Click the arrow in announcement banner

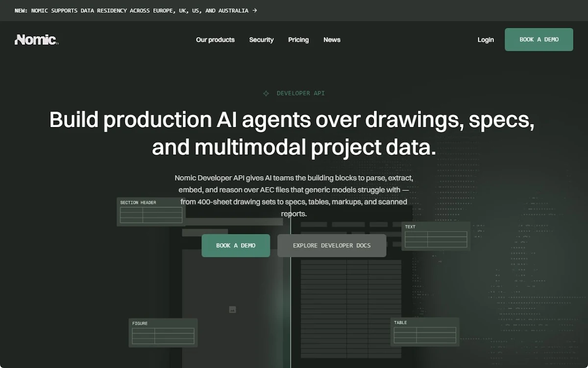pyautogui.click(x=254, y=10)
